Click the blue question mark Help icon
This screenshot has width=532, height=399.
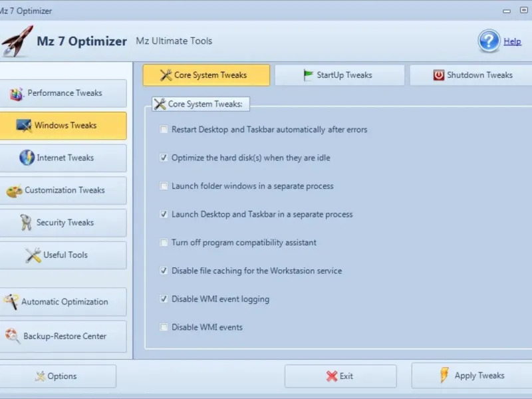click(489, 41)
